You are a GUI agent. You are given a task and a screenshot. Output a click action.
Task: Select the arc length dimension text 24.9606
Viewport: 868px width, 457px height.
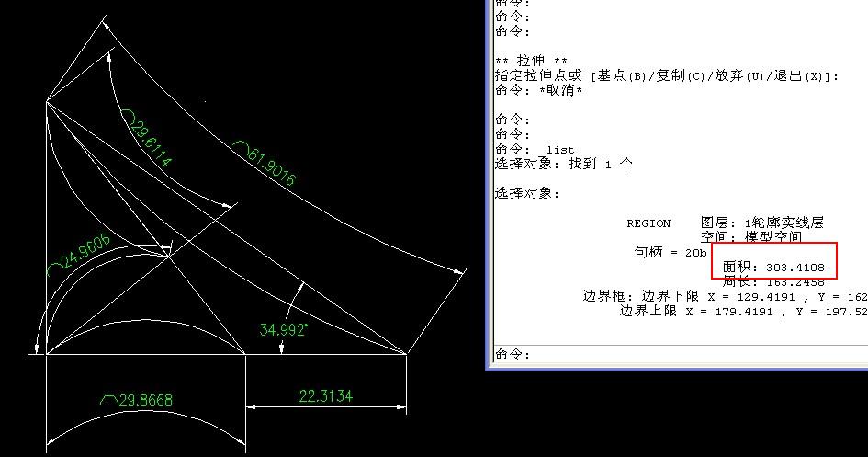pos(79,255)
